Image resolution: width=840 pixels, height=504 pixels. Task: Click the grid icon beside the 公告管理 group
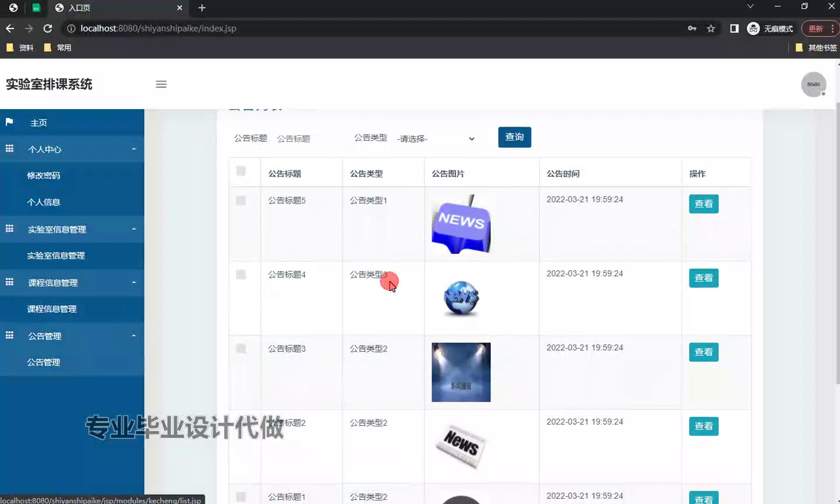click(9, 335)
